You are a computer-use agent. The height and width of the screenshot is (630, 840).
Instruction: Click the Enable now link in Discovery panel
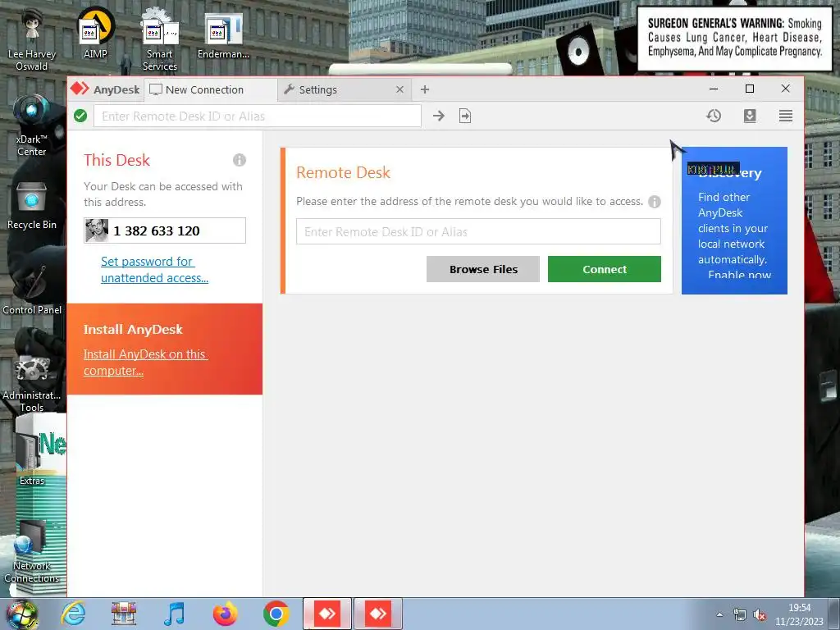click(739, 275)
